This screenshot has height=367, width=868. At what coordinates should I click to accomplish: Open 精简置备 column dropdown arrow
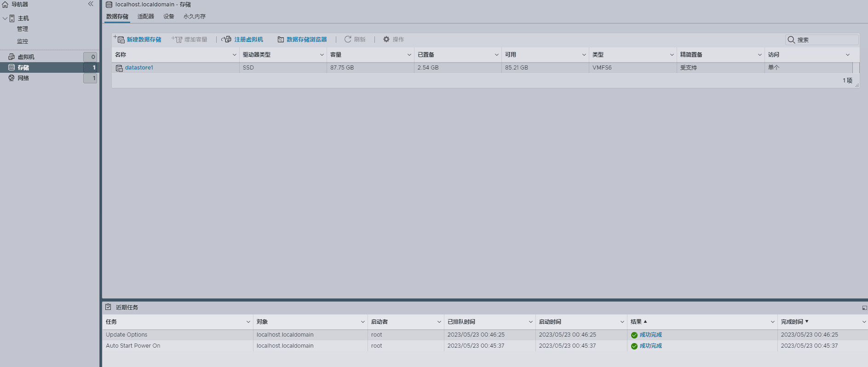pos(760,55)
